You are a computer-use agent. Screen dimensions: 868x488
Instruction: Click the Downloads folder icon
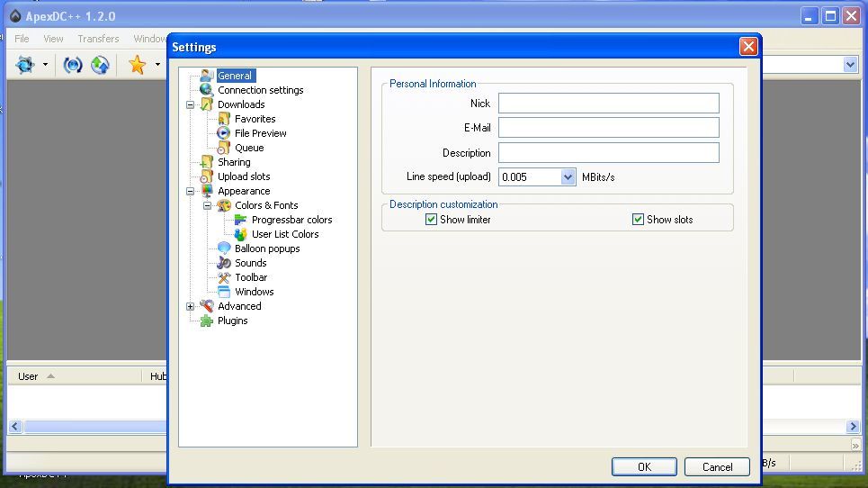[x=207, y=104]
